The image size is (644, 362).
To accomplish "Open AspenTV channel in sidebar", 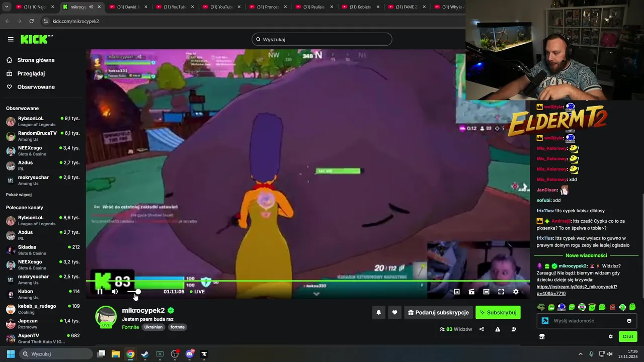I will 43,338.
